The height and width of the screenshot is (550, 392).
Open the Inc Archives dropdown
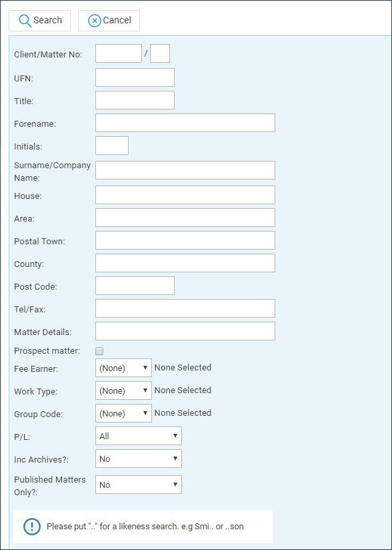point(139,459)
